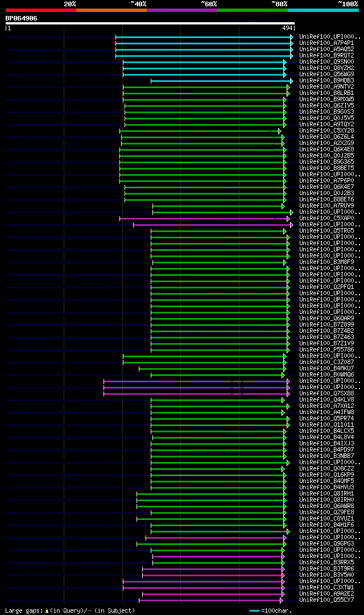Open hit UniRef100_B8BET6
Image resolution: width=364 pixels, height=615 pixels.
pyautogui.click(x=326, y=200)
